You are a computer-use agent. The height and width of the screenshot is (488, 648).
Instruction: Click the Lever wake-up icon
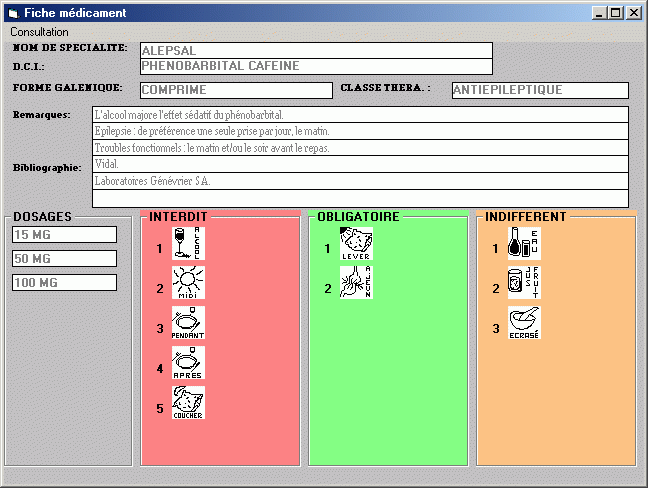(x=356, y=243)
